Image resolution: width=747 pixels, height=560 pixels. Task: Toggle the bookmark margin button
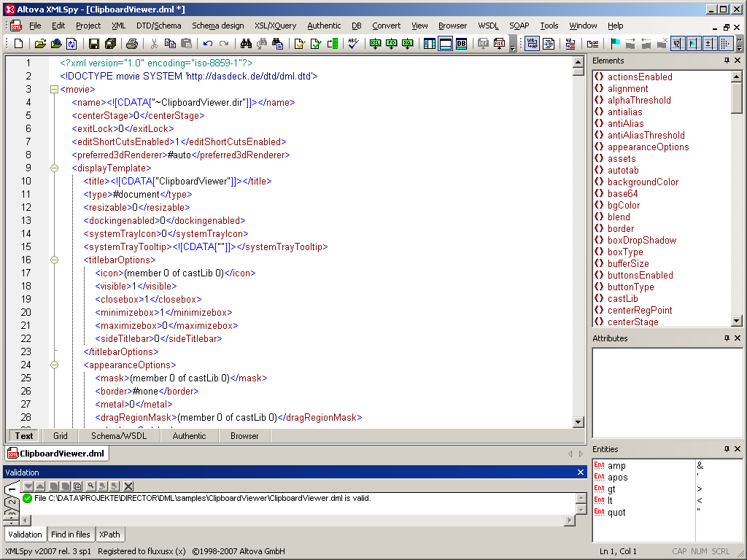pos(693,44)
